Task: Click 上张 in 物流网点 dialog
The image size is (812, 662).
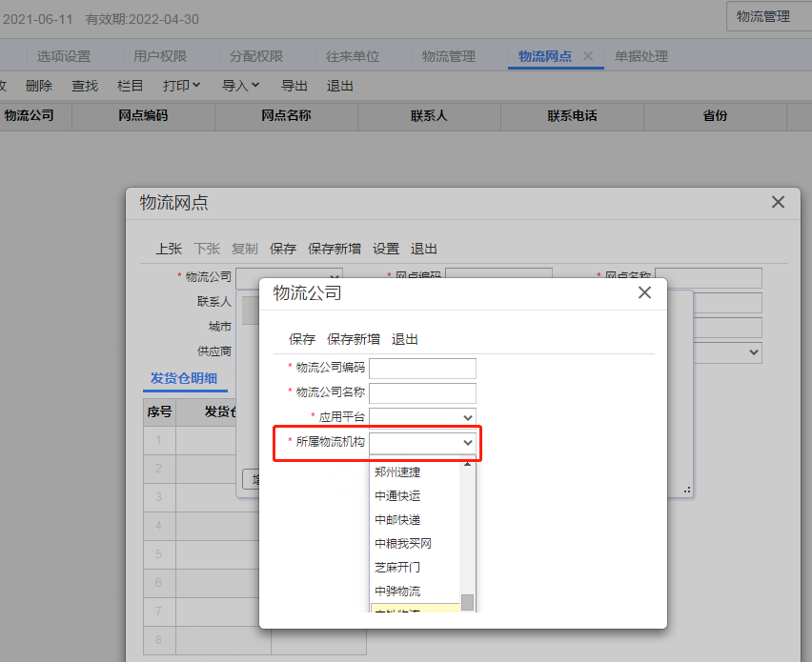Action: coord(169,249)
